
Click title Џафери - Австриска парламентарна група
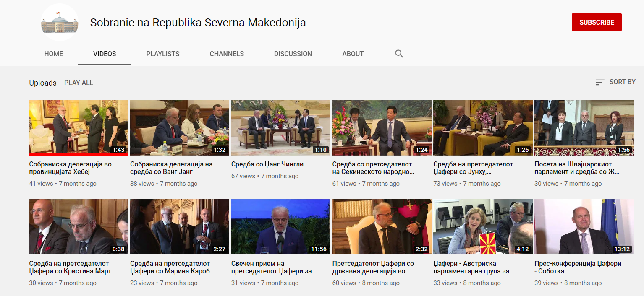tap(474, 267)
